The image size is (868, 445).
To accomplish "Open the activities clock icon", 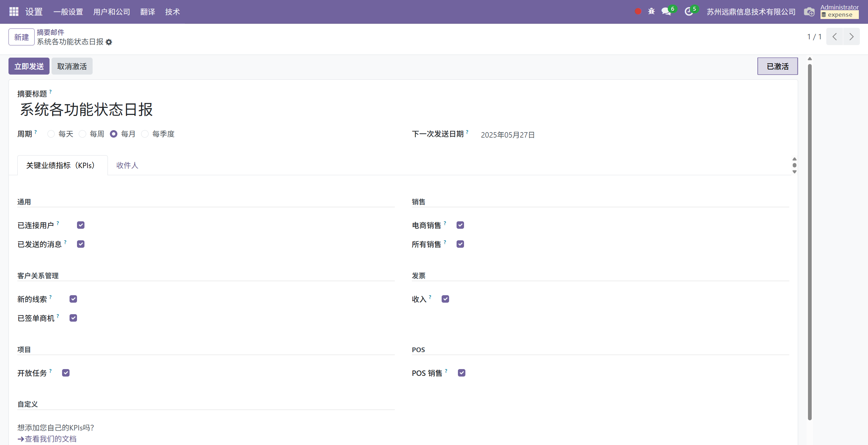I will point(689,12).
